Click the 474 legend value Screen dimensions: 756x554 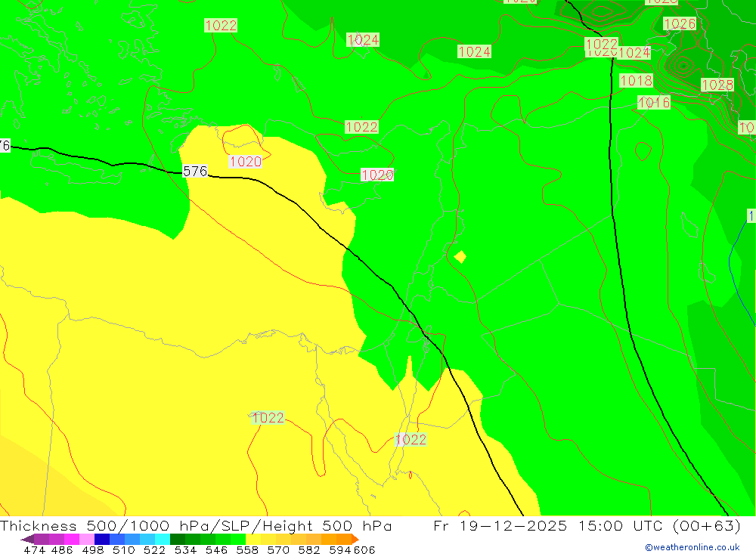(x=34, y=549)
